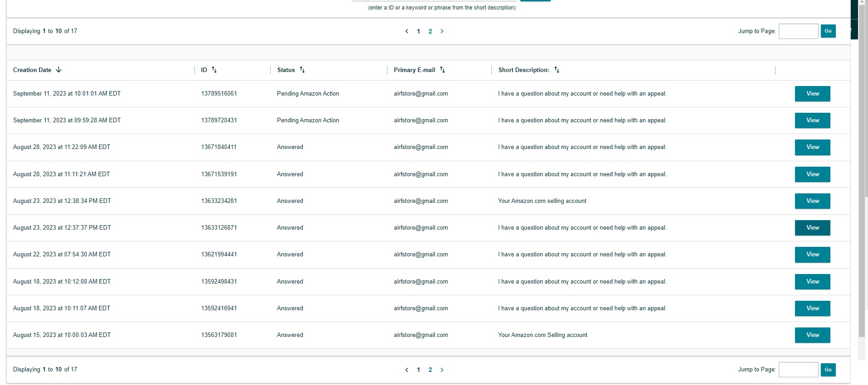Click the top Jump to Page input field

coord(798,31)
